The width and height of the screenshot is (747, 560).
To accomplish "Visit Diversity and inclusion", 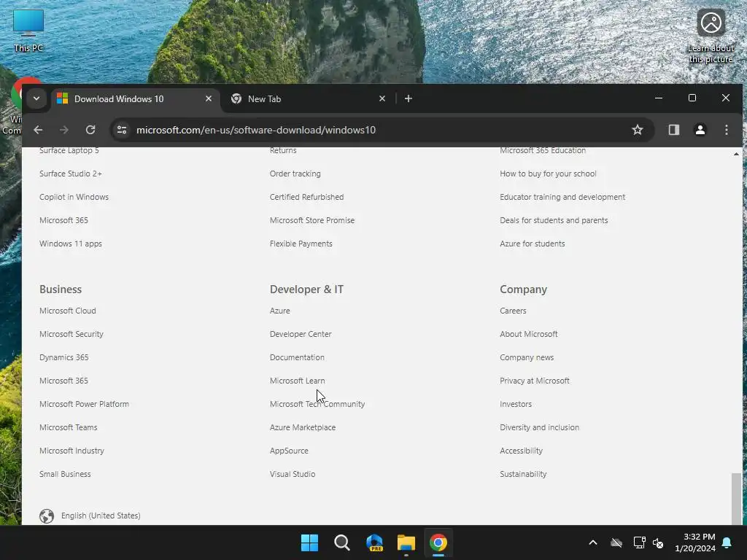I will coord(539,427).
